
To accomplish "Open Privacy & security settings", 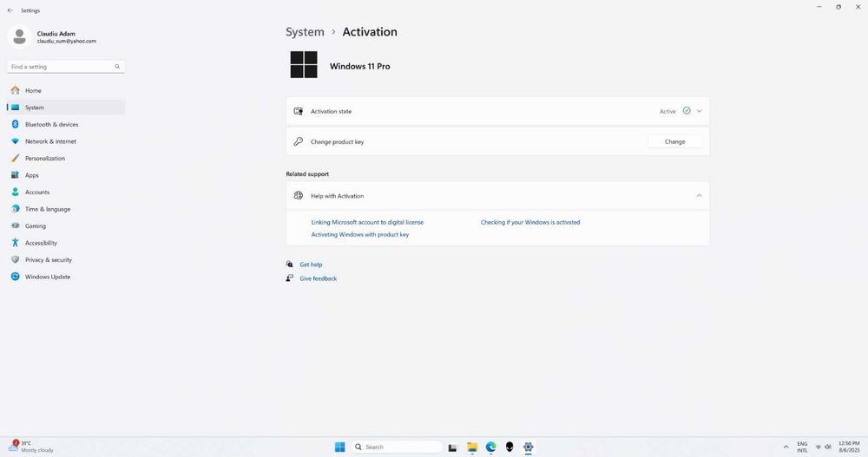I will pyautogui.click(x=66, y=259).
